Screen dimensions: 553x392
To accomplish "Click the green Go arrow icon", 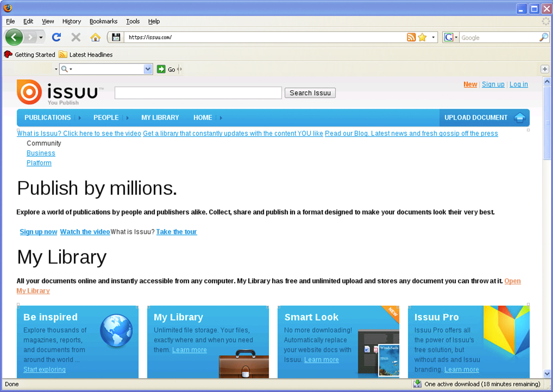I will point(161,69).
